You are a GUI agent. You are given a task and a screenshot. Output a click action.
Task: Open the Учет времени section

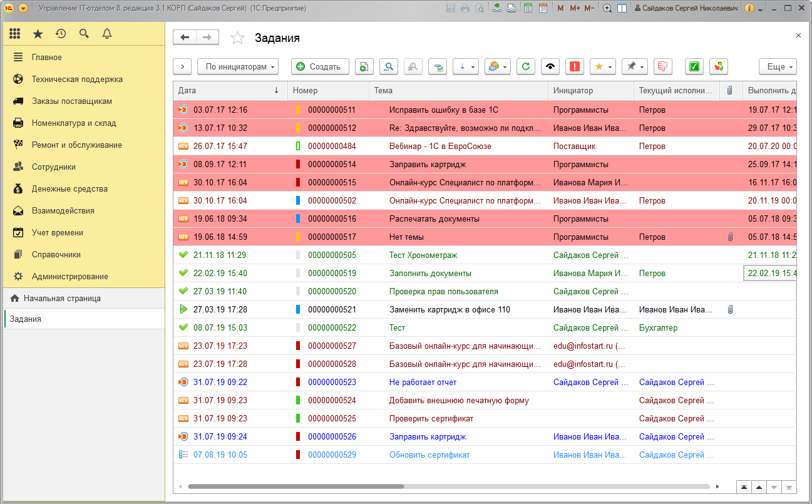(83, 232)
